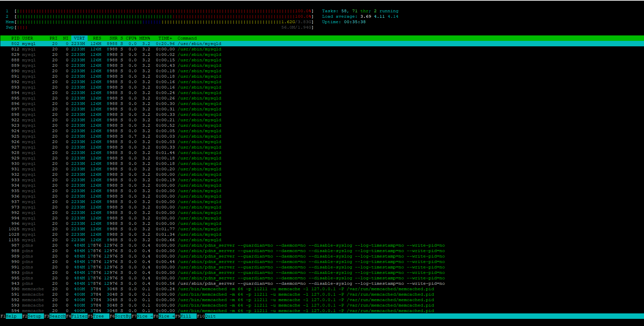Sort by the MEM% column header
The width and height of the screenshot is (644, 326).
pyautogui.click(x=145, y=38)
